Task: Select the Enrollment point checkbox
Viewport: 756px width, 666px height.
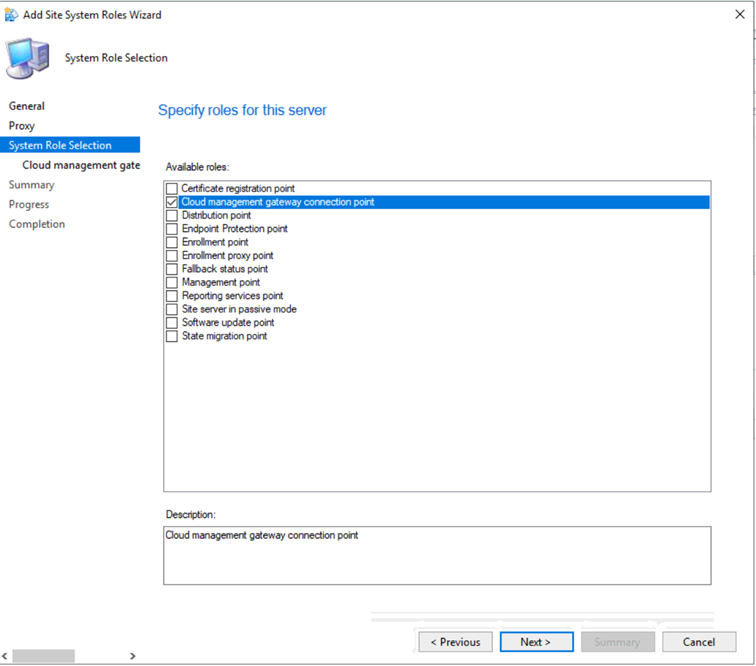Action: tap(172, 243)
